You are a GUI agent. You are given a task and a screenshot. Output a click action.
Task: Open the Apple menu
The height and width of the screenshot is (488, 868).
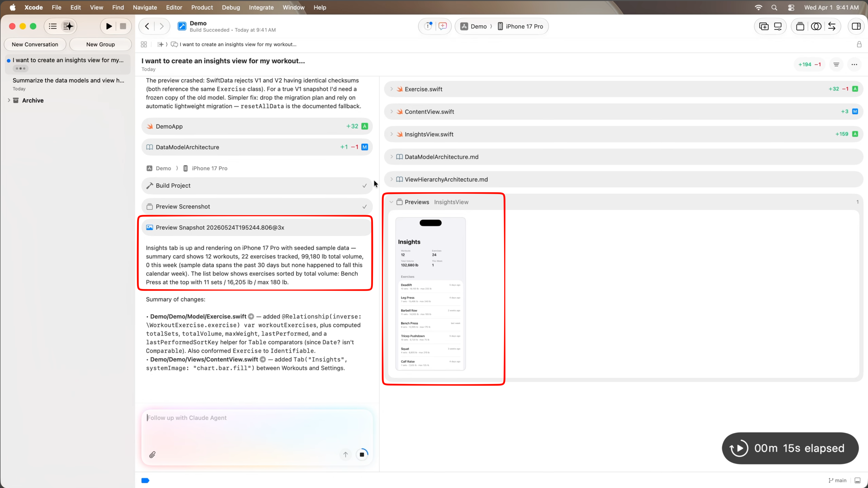pos(12,7)
